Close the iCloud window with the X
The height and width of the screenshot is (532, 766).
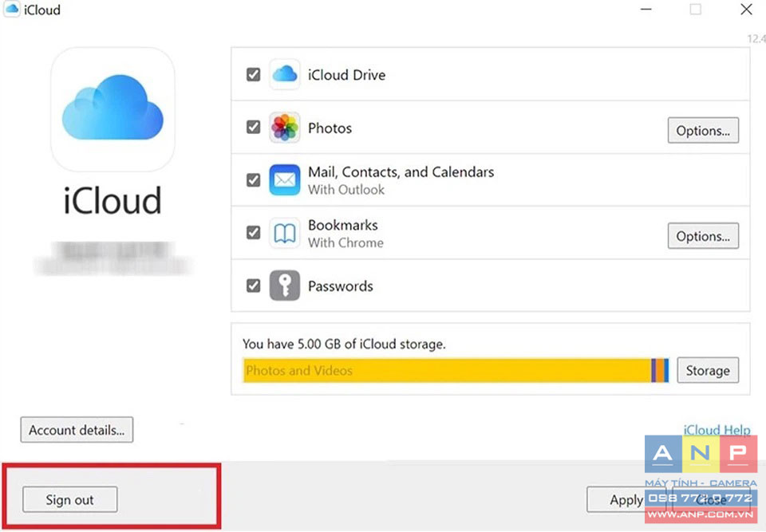pyautogui.click(x=746, y=10)
